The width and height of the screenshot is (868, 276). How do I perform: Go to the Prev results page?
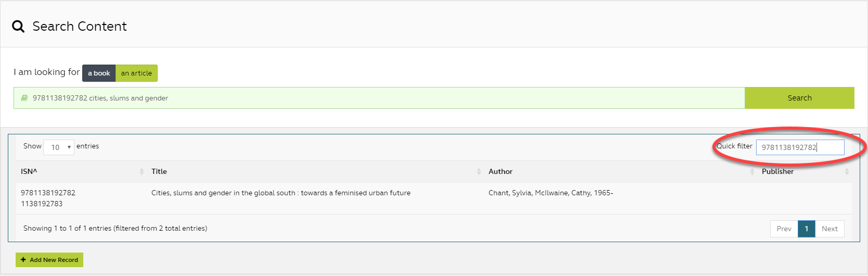(784, 229)
